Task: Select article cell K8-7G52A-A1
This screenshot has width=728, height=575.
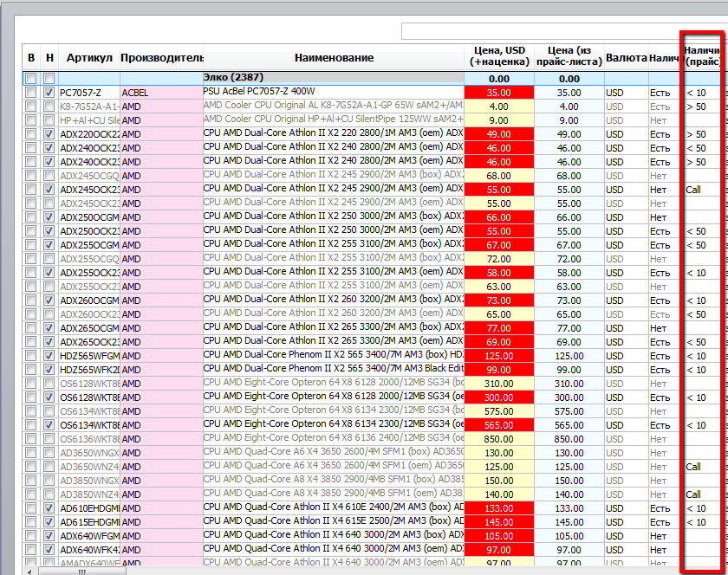Action: click(89, 107)
